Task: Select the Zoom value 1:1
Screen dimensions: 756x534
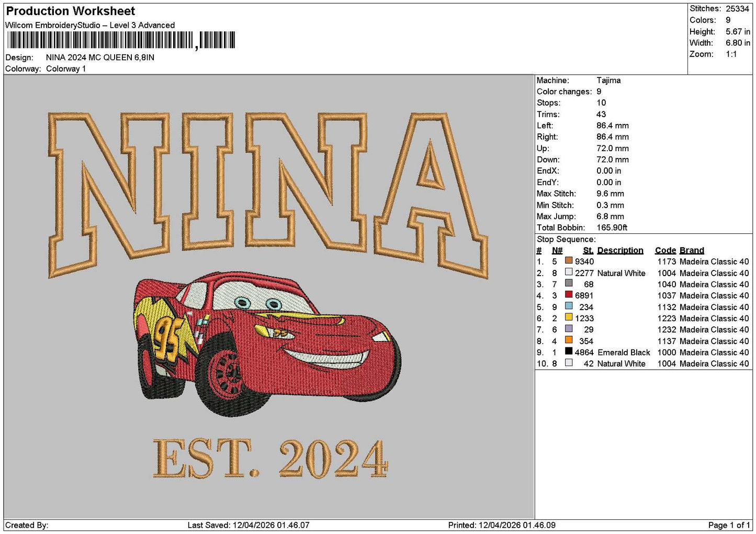Action: pyautogui.click(x=731, y=54)
